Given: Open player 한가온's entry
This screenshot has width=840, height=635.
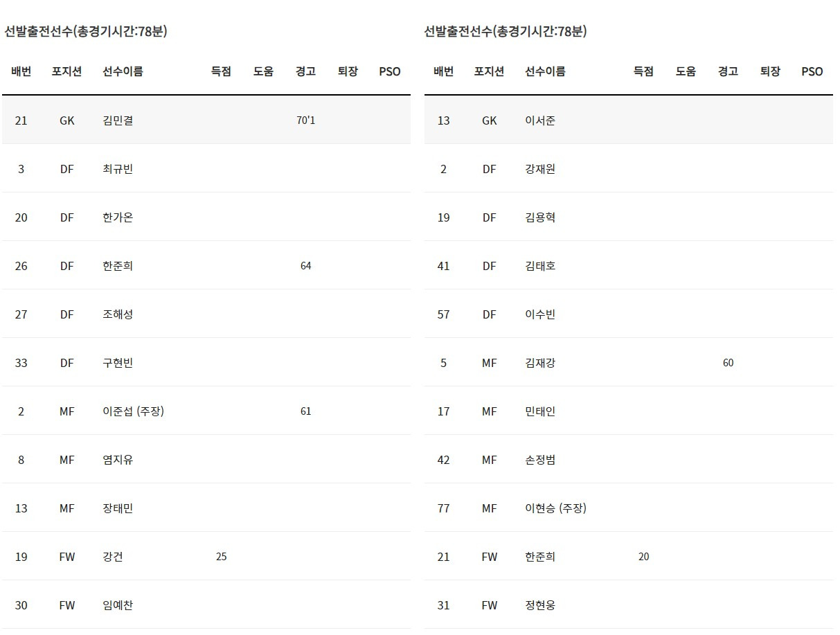Looking at the screenshot, I should pos(118,217).
